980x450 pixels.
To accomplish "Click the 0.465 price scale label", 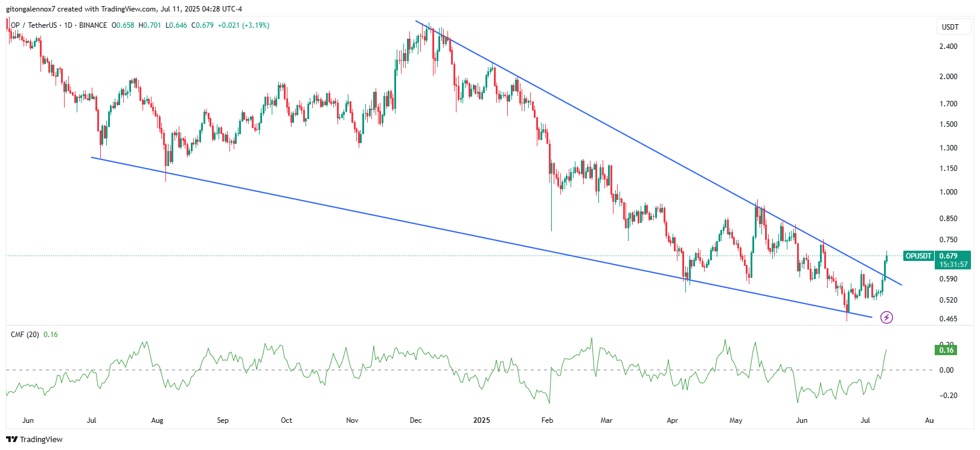I will pos(948,319).
